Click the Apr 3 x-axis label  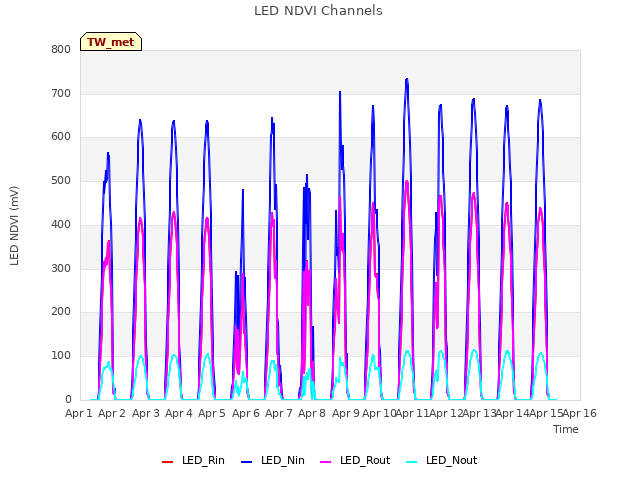click(146, 413)
